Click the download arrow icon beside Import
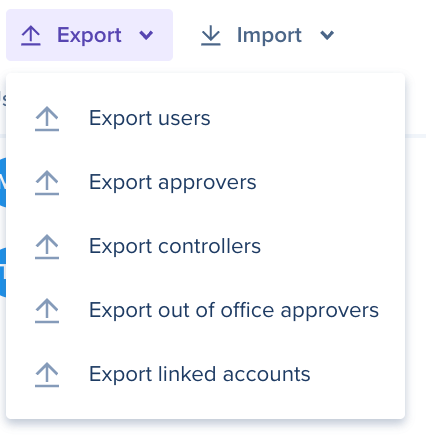Viewport: 426px width, 440px height. tap(211, 36)
